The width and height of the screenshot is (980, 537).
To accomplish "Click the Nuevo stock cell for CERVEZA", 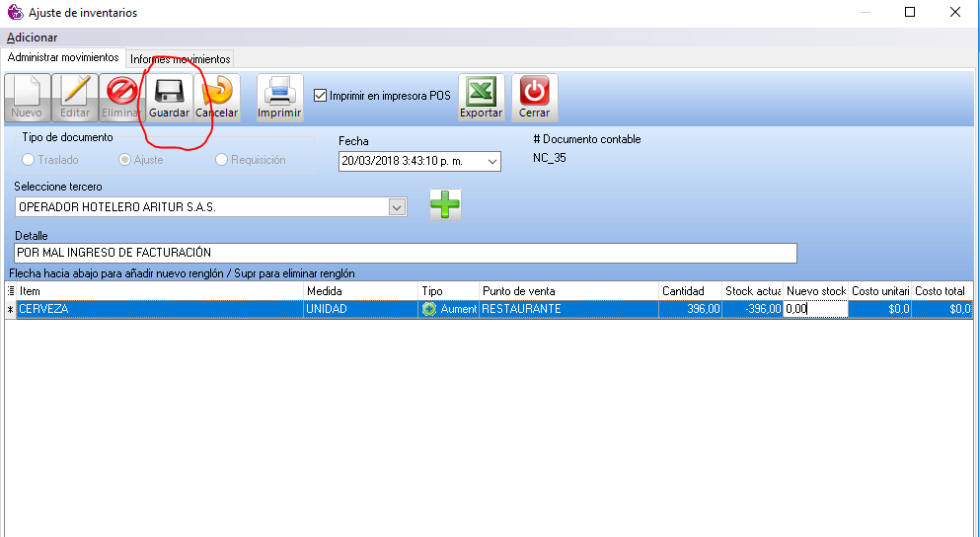I will tap(815, 309).
